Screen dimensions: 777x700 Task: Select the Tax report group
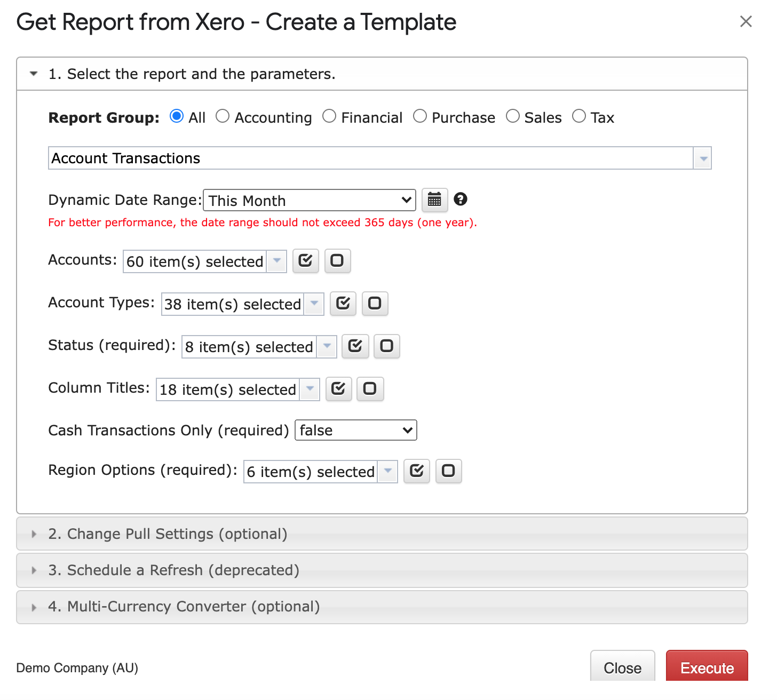tap(579, 116)
